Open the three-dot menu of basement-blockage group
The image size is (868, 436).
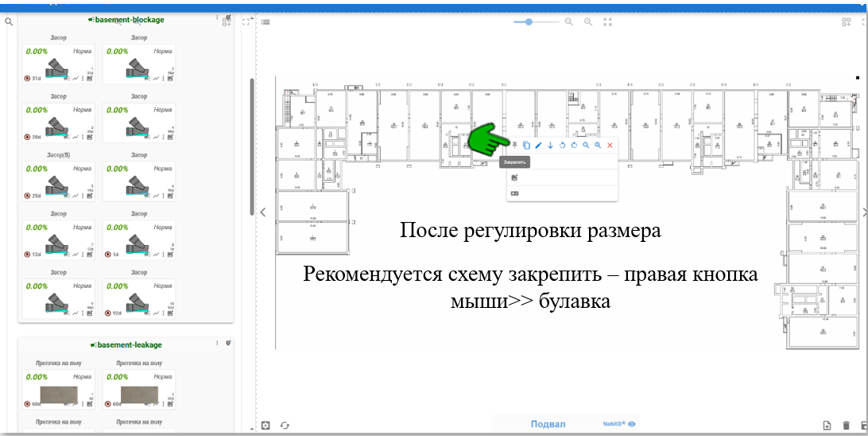coord(217,19)
